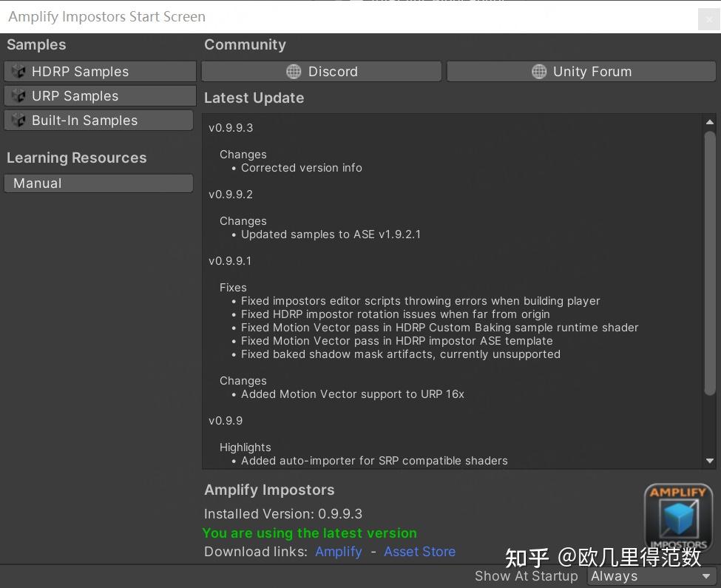This screenshot has height=588, width=721.
Task: Click 'Corrected version info' changelog entry
Action: pyautogui.click(x=302, y=168)
